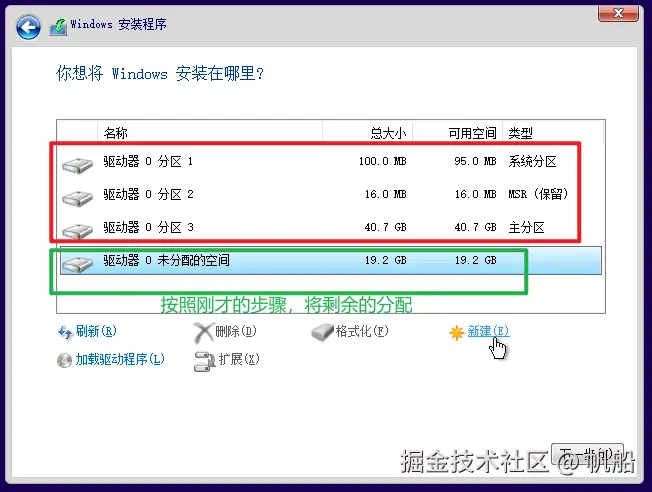Click the 可用空间 column header
This screenshot has height=492, width=652.
pos(458,133)
